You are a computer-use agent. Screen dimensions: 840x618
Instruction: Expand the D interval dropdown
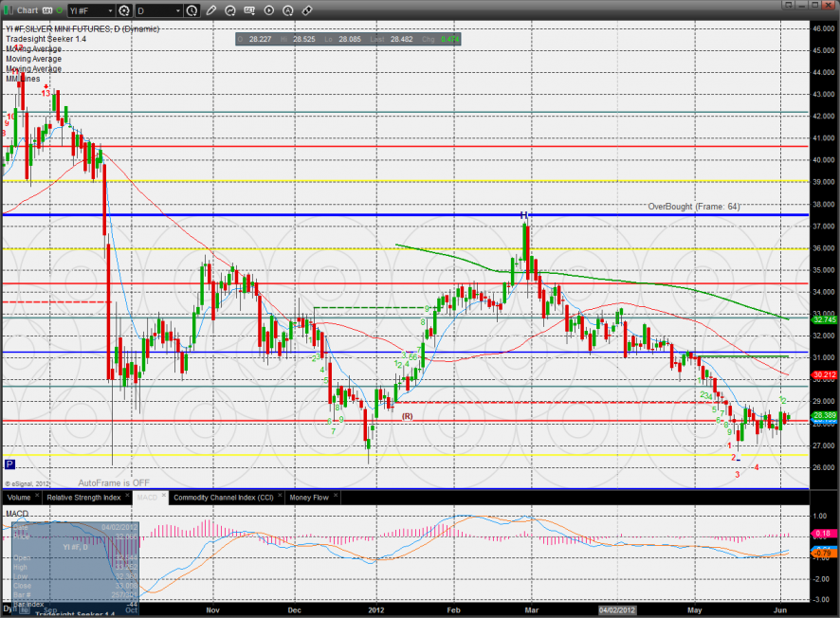[178, 10]
